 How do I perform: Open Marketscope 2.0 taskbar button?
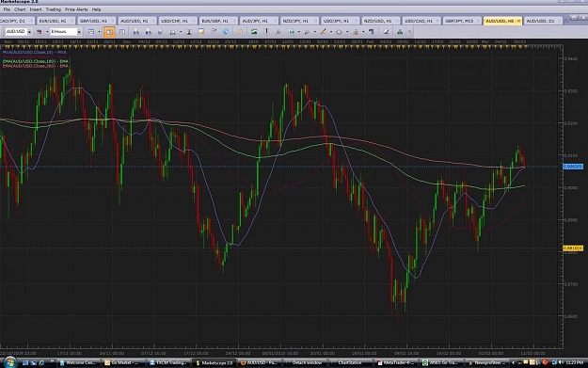(215, 362)
